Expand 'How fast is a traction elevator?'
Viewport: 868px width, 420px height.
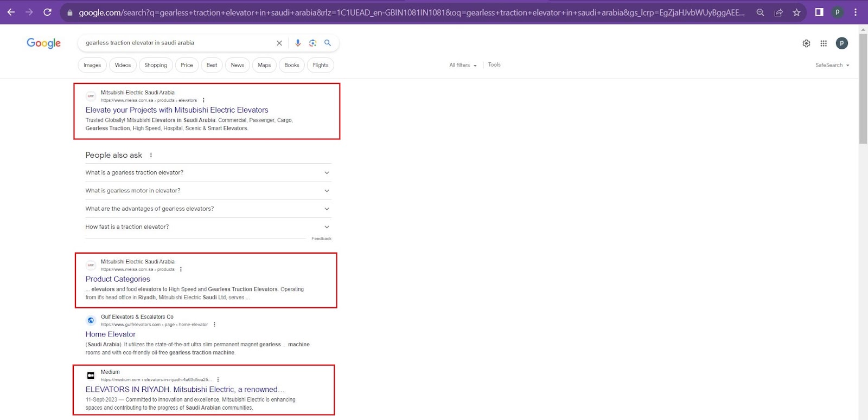[x=208, y=227]
